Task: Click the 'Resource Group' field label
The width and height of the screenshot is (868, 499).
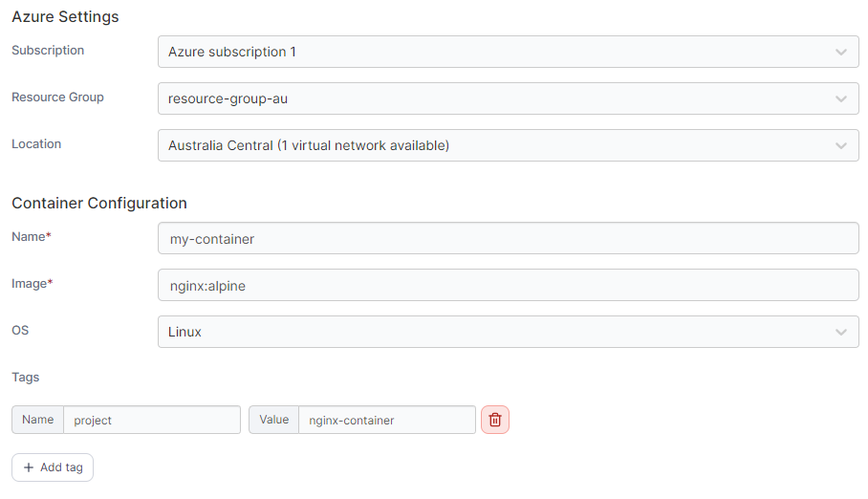Action: 57,98
